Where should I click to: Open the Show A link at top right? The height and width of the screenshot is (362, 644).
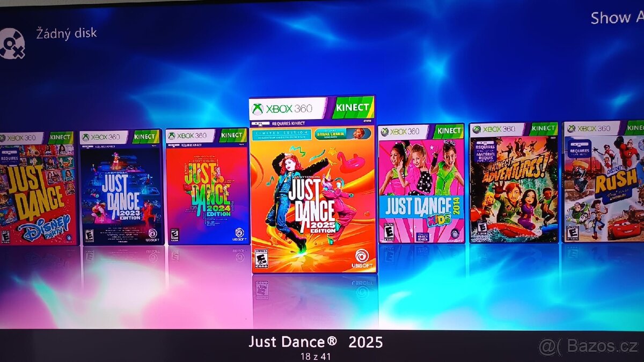(616, 18)
